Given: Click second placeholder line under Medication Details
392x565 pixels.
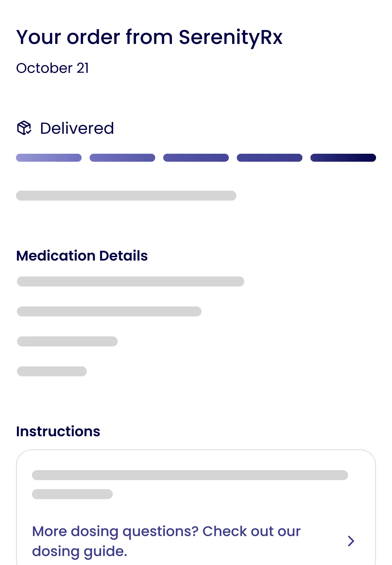Looking at the screenshot, I should [109, 311].
